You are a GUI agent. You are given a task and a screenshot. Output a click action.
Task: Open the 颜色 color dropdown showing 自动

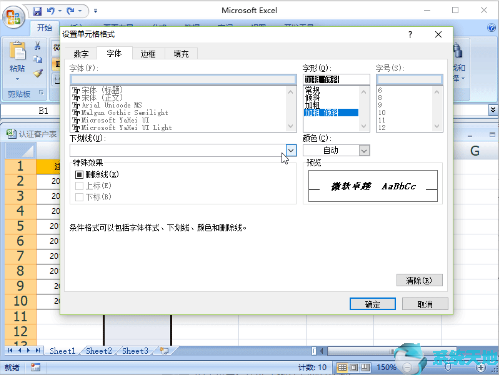(x=364, y=150)
